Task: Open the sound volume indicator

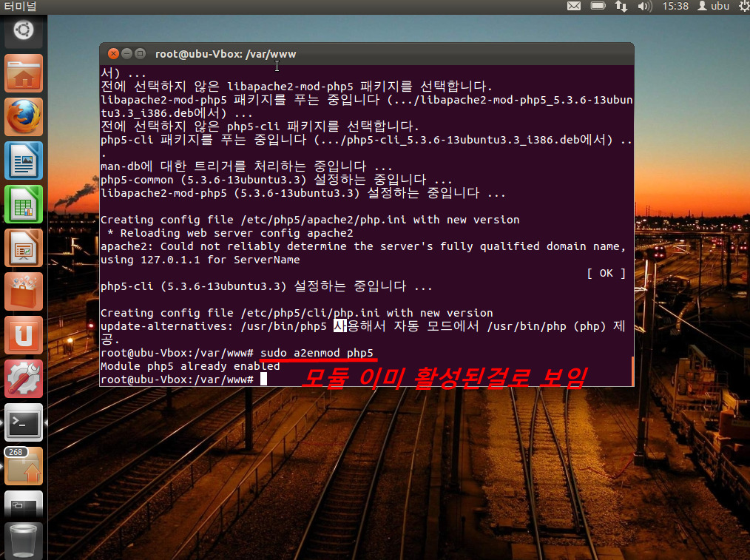Action: 644,7
